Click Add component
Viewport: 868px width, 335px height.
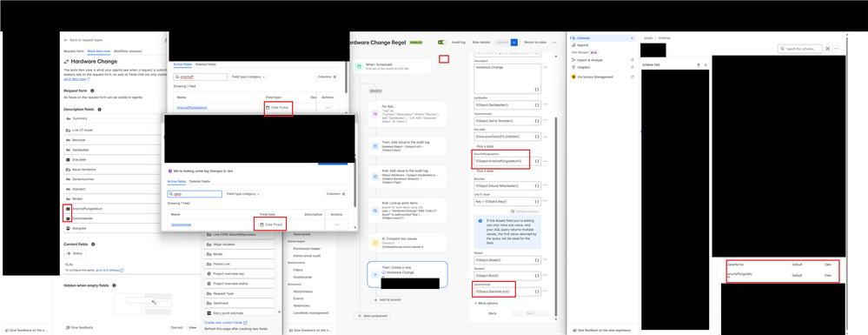(x=372, y=316)
